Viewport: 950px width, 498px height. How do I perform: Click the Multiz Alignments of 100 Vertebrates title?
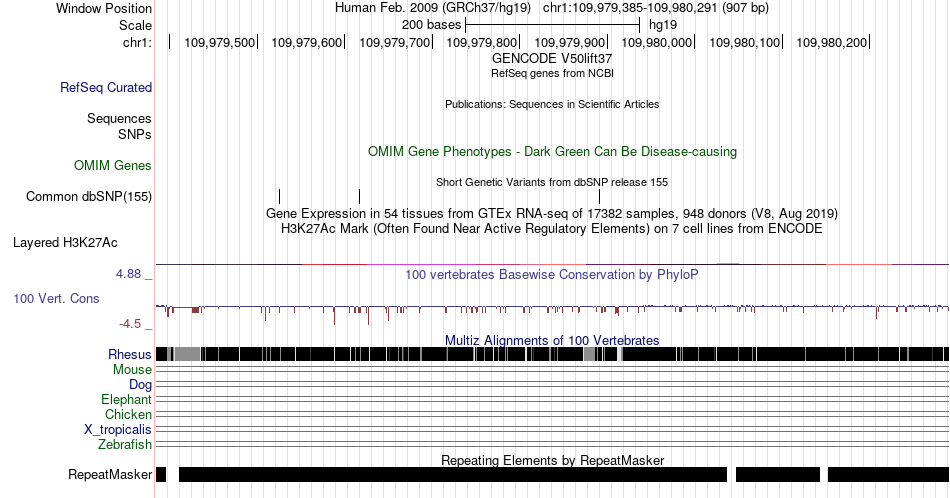coord(552,340)
